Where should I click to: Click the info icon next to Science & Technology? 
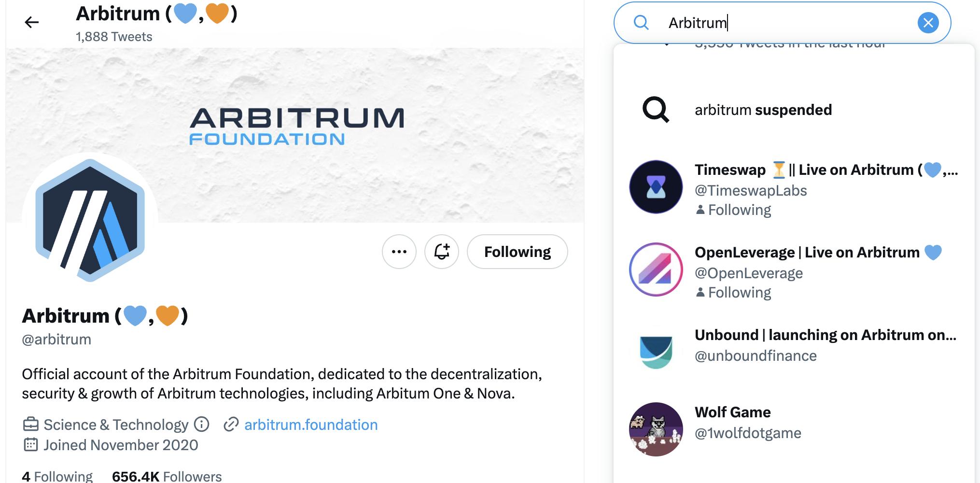pos(201,425)
